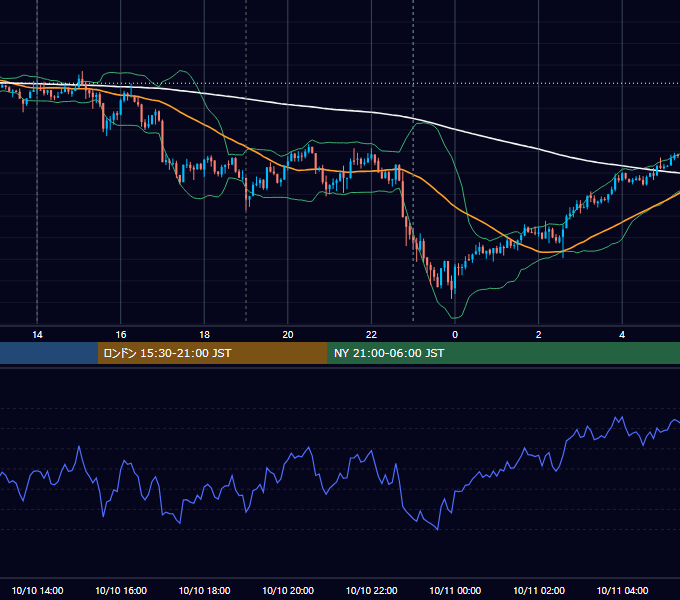Click the 10/10 18:00 date label
680x600 pixels.
coord(204,590)
